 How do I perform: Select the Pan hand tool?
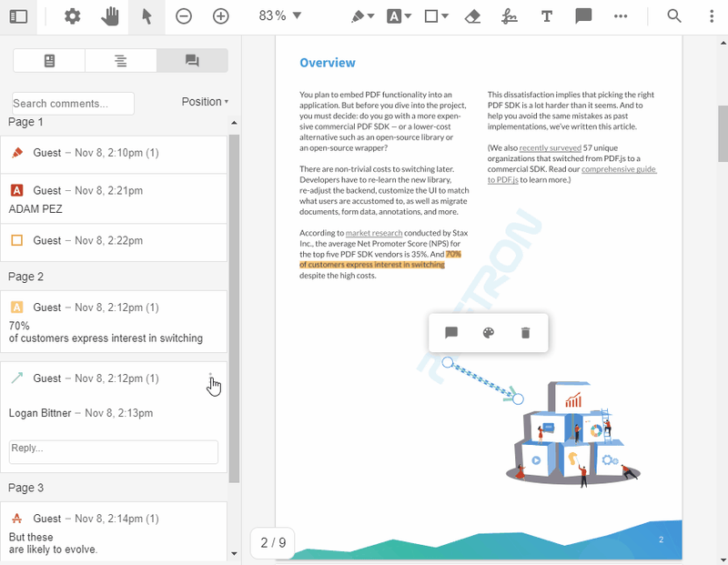(x=110, y=16)
